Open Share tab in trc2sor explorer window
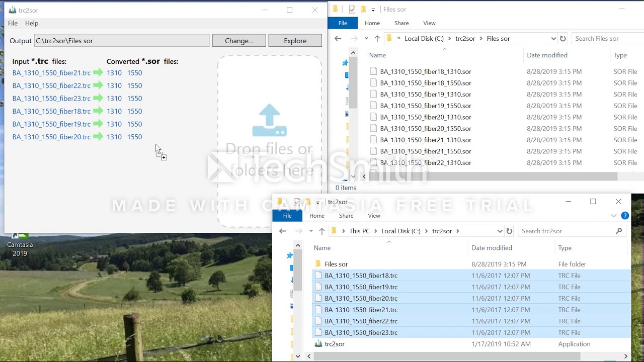This screenshot has height=362, width=644. click(x=346, y=216)
